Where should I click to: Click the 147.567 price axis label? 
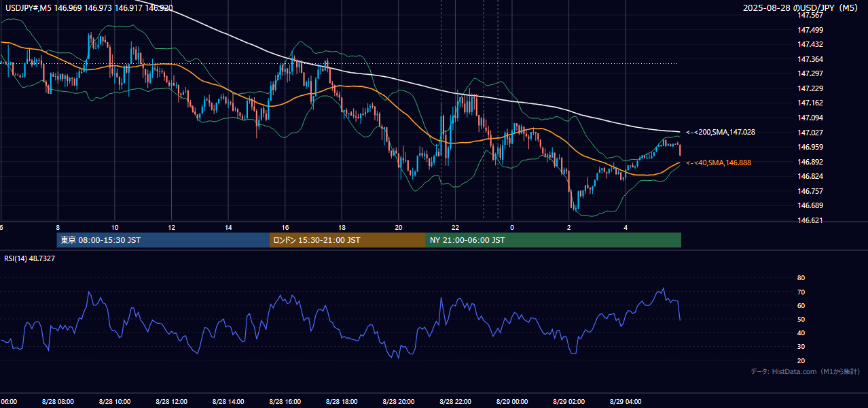[x=810, y=15]
